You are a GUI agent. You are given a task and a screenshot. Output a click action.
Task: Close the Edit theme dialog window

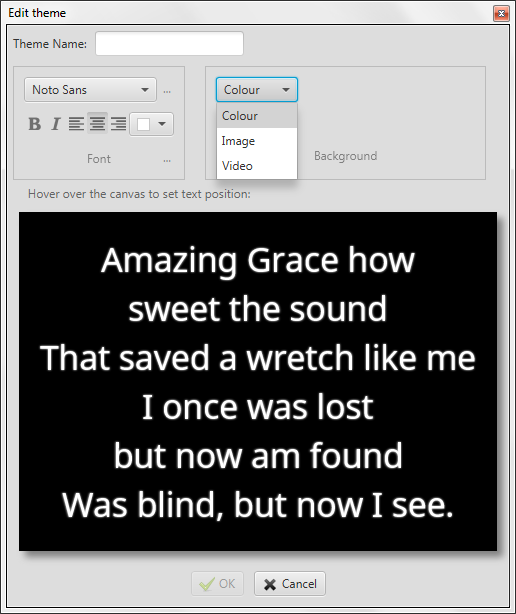point(501,14)
